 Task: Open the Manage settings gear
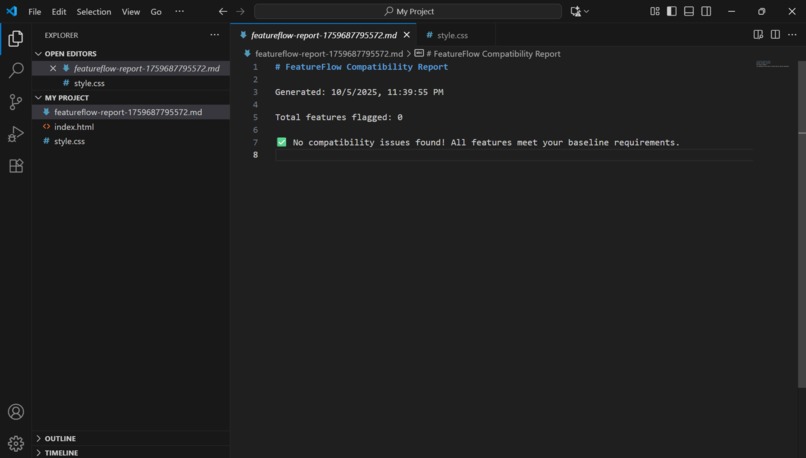point(15,443)
